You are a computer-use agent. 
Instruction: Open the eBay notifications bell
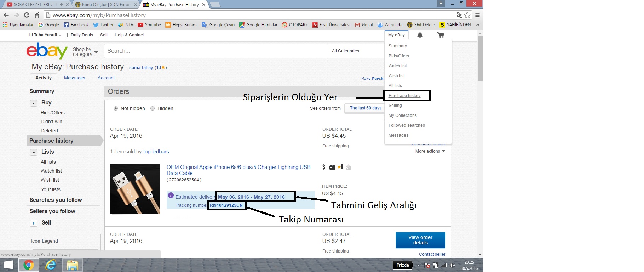pos(420,35)
